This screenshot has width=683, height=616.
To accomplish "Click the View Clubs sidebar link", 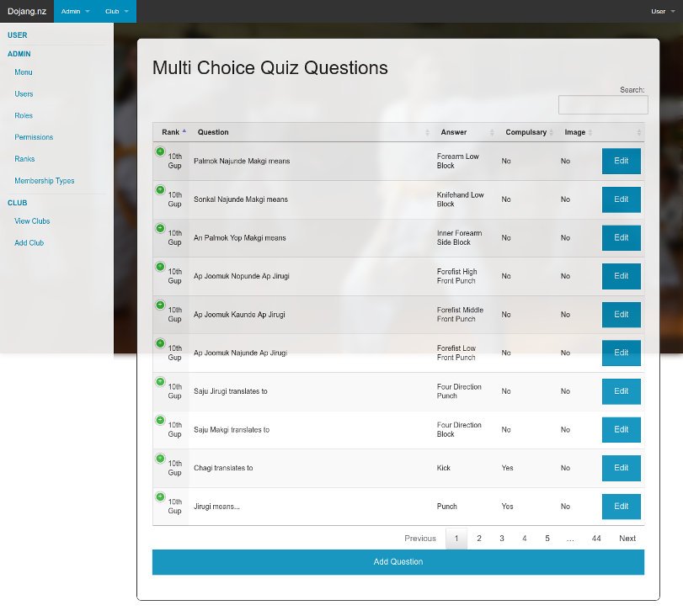I will (x=32, y=221).
